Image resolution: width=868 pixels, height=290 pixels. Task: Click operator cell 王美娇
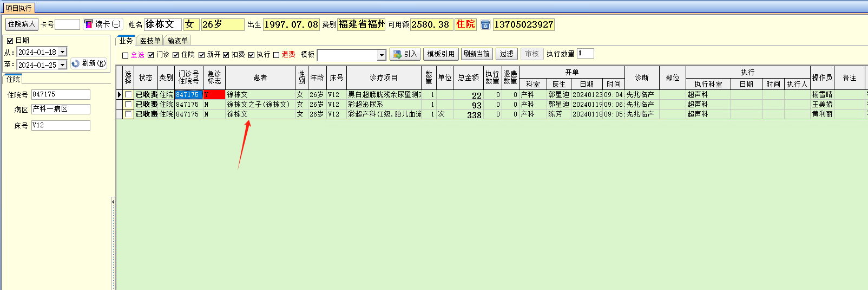822,104
